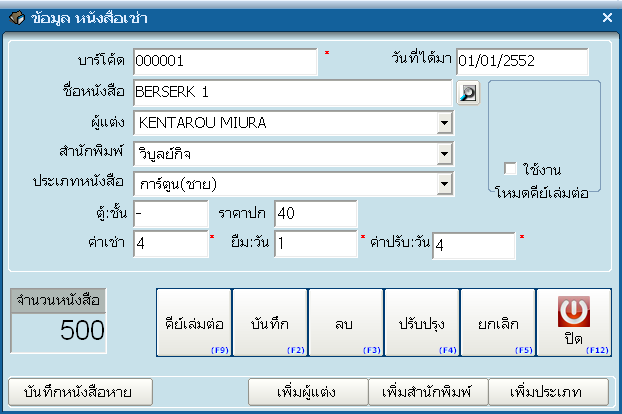This screenshot has height=414, width=622.
Task: Click the การ์ตูน(ชาย) category text
Action: coord(178,184)
